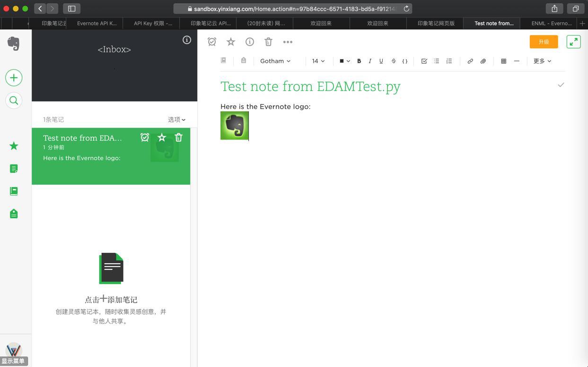The image size is (588, 367).
Task: Star the note from the editor header
Action: (x=231, y=42)
